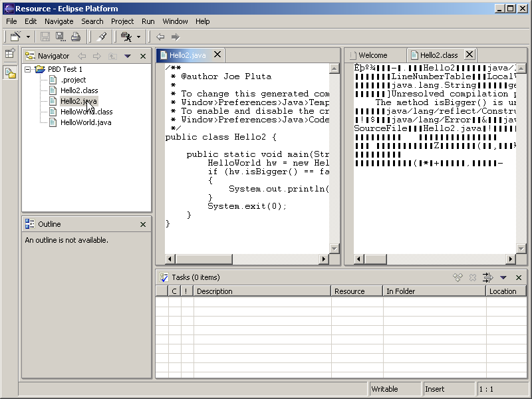Sort tasks by the In Folder column header

coord(434,291)
